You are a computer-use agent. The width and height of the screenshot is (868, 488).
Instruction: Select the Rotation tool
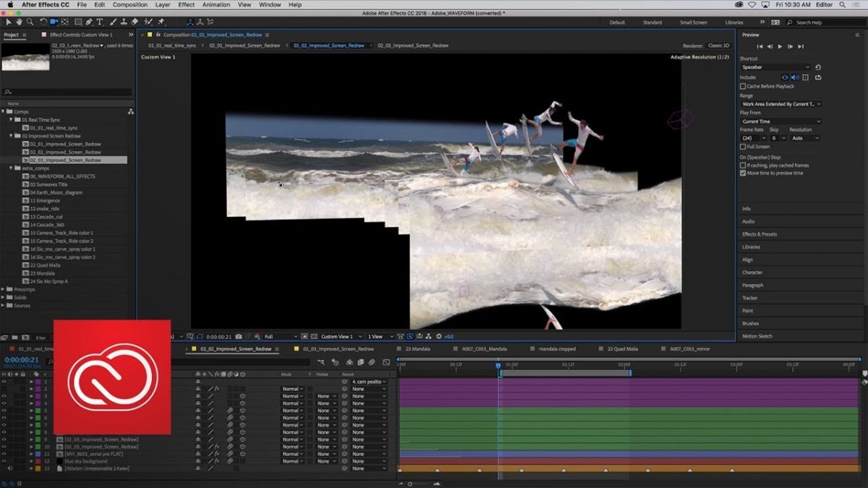[x=43, y=22]
